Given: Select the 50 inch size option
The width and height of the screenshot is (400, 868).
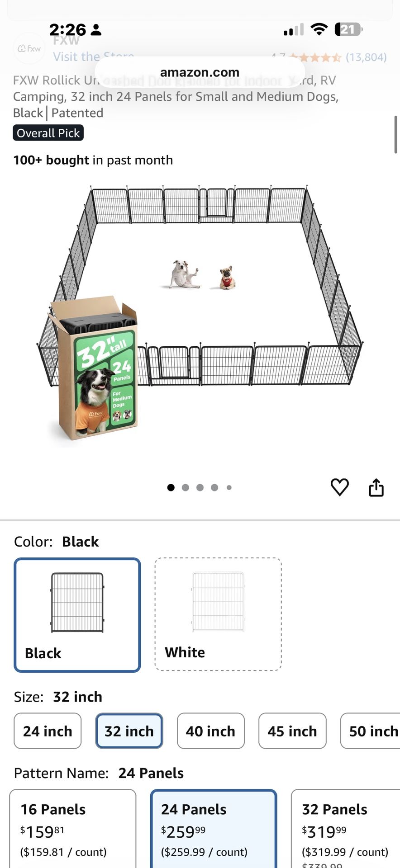Looking at the screenshot, I should (x=370, y=731).
